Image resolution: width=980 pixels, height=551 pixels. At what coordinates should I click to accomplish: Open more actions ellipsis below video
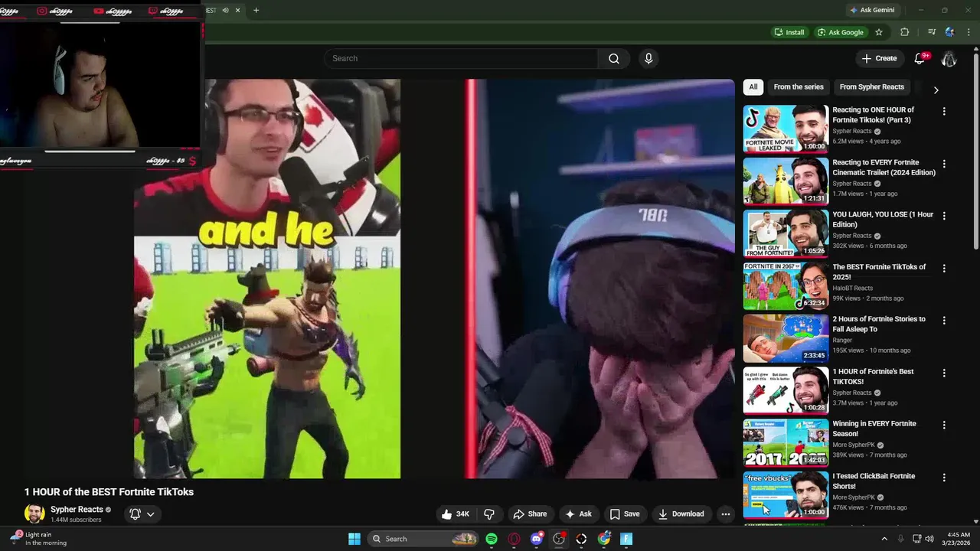coord(726,514)
